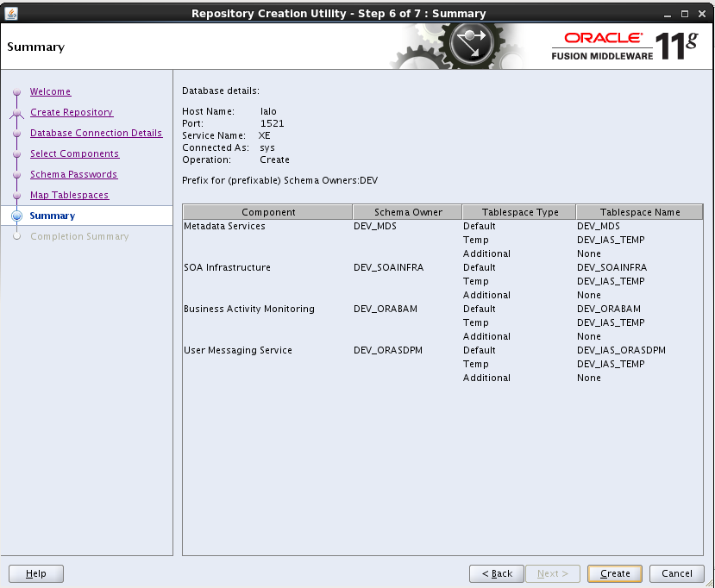Jump to Select Components step
Screen dimensions: 715x588
74,154
